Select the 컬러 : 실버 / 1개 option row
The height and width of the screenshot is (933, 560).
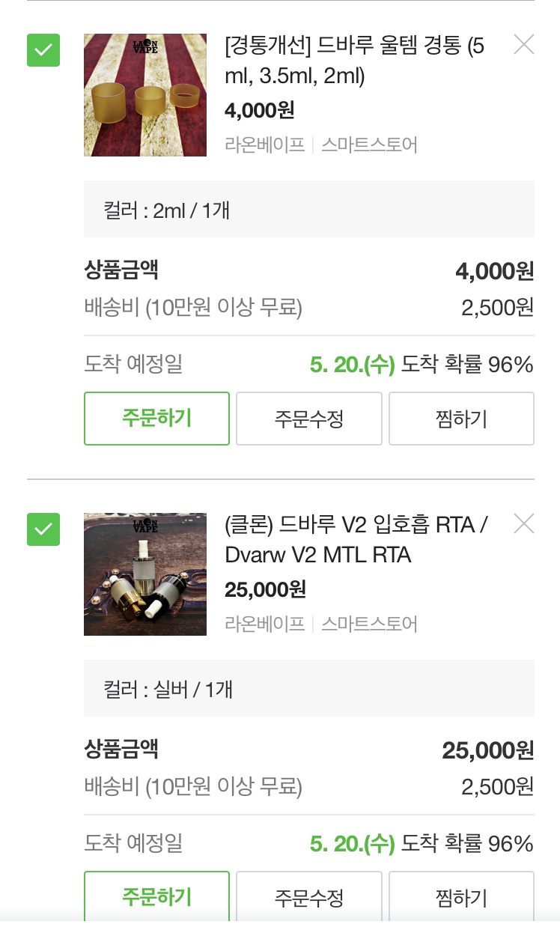[308, 689]
